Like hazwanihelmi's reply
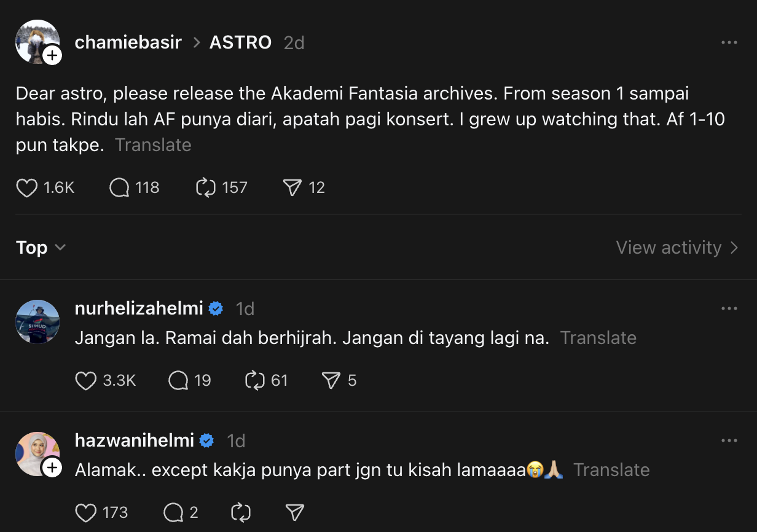The height and width of the screenshot is (532, 757). (86, 512)
